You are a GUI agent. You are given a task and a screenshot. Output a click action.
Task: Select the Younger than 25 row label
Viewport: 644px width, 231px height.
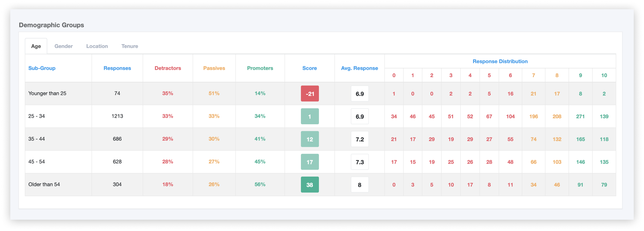coord(47,93)
